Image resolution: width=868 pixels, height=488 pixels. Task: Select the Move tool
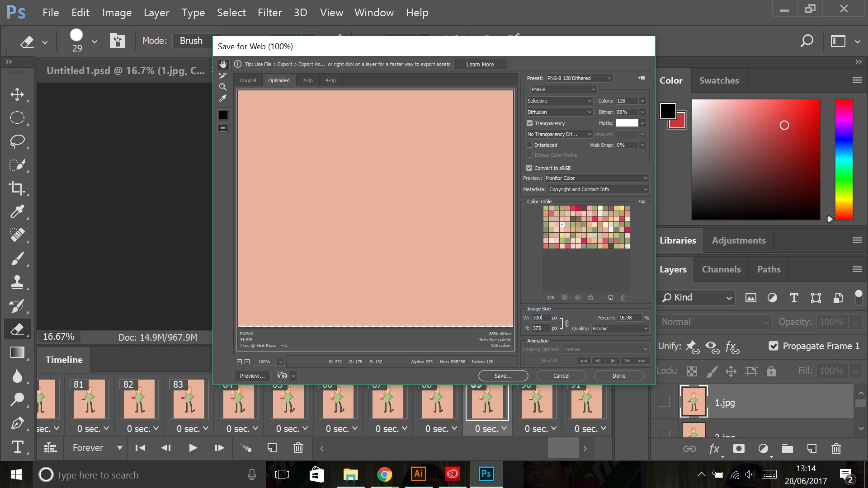(x=17, y=94)
